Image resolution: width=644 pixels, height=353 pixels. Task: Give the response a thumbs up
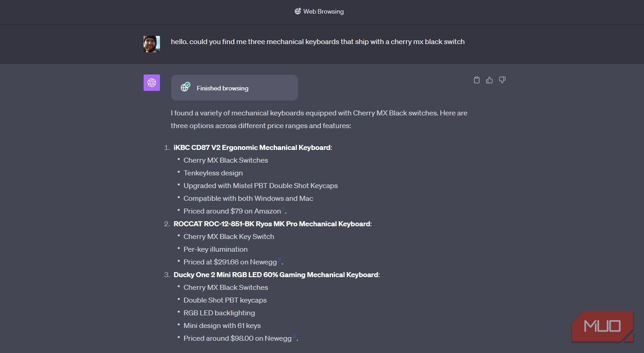[489, 80]
